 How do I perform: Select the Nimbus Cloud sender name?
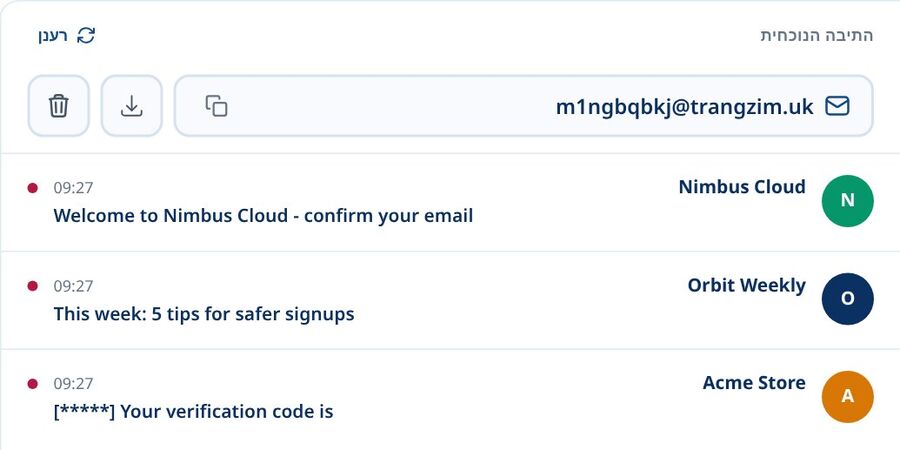click(x=742, y=187)
